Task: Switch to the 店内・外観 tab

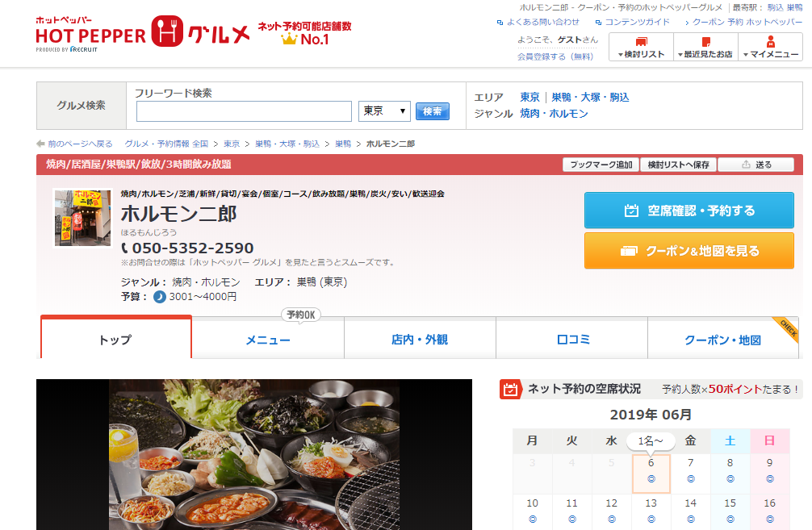Action: tap(420, 339)
